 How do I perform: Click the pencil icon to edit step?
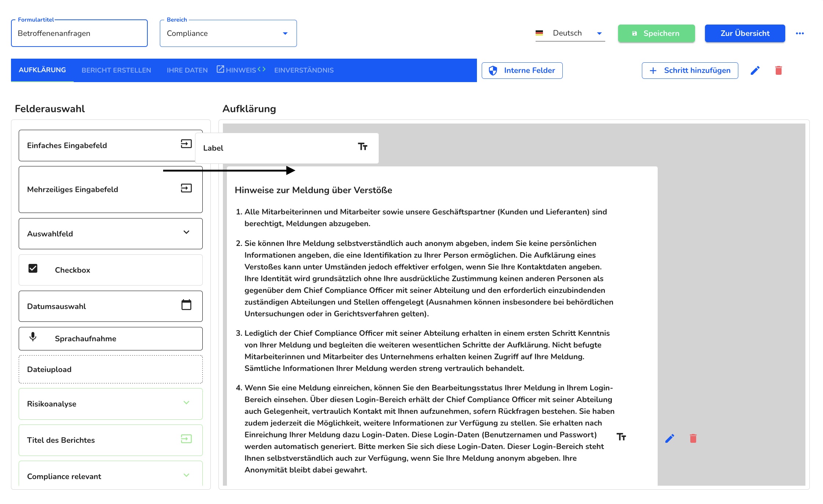(x=755, y=70)
